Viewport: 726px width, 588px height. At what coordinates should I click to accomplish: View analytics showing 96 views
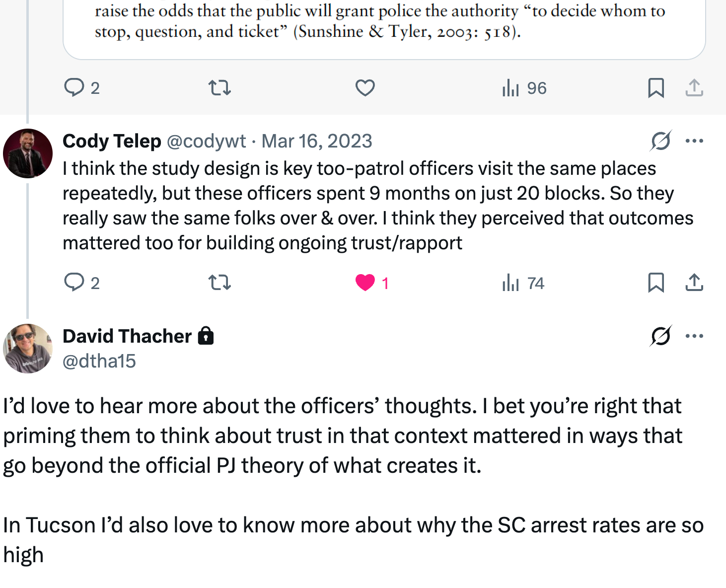point(524,88)
